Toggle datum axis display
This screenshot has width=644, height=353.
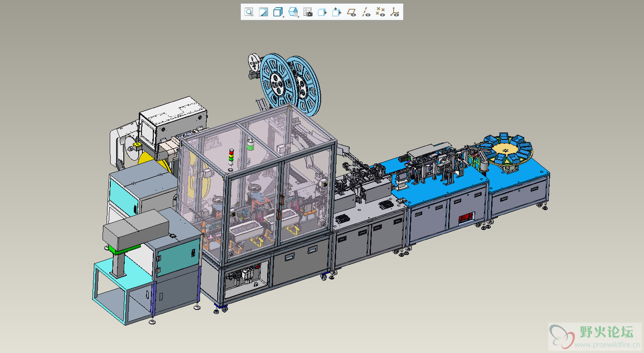pos(366,12)
